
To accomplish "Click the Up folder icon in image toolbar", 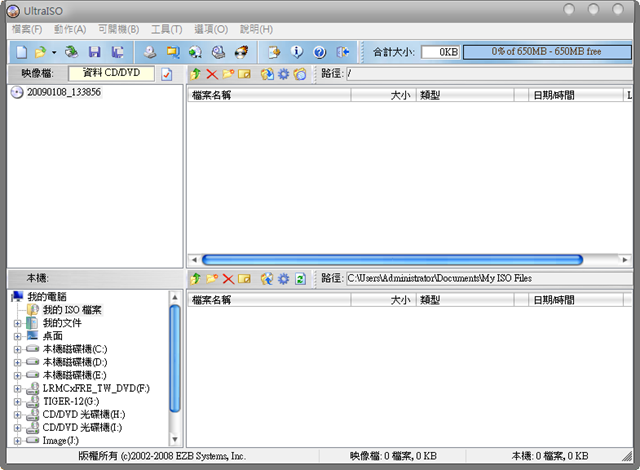I will (195, 74).
